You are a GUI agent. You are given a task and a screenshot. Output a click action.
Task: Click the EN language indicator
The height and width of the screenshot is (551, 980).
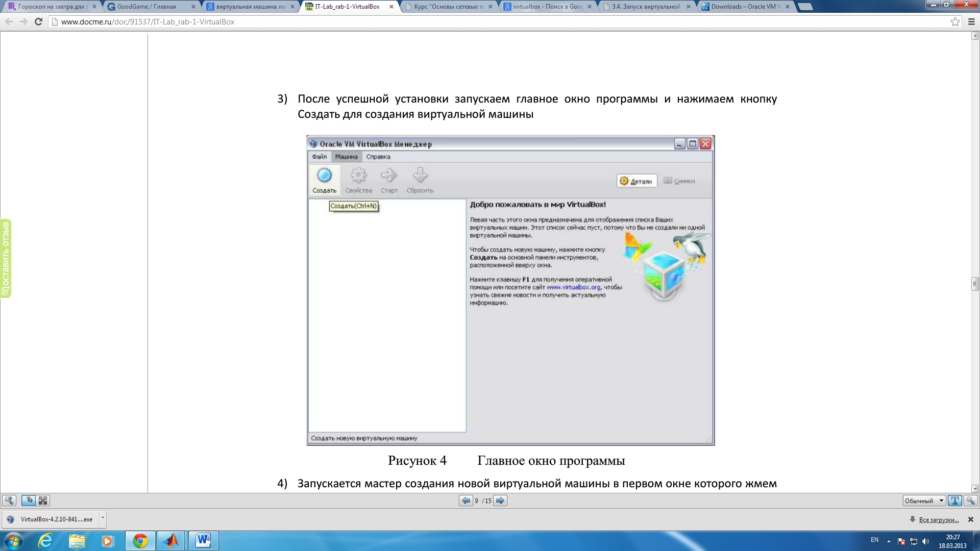(x=874, y=540)
